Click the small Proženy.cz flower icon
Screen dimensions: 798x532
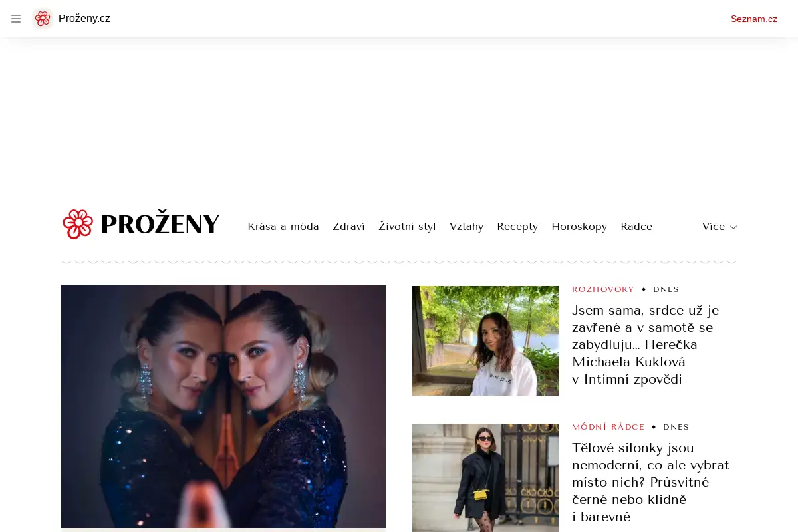click(43, 19)
